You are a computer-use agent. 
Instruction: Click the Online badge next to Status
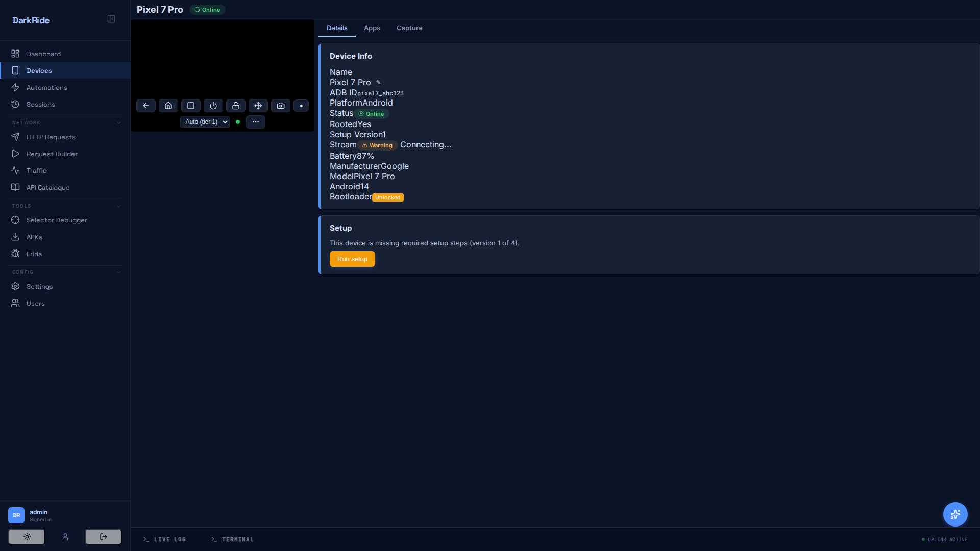point(372,114)
